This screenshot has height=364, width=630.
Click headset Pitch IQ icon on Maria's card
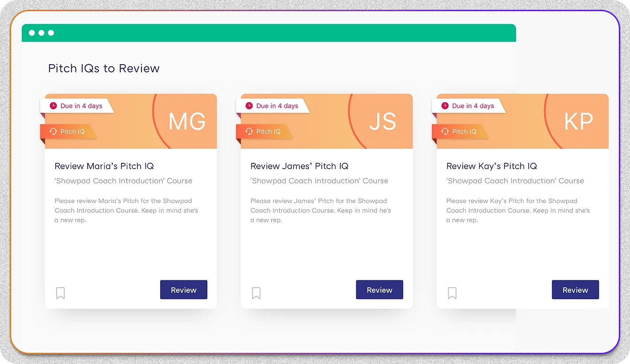tap(53, 131)
